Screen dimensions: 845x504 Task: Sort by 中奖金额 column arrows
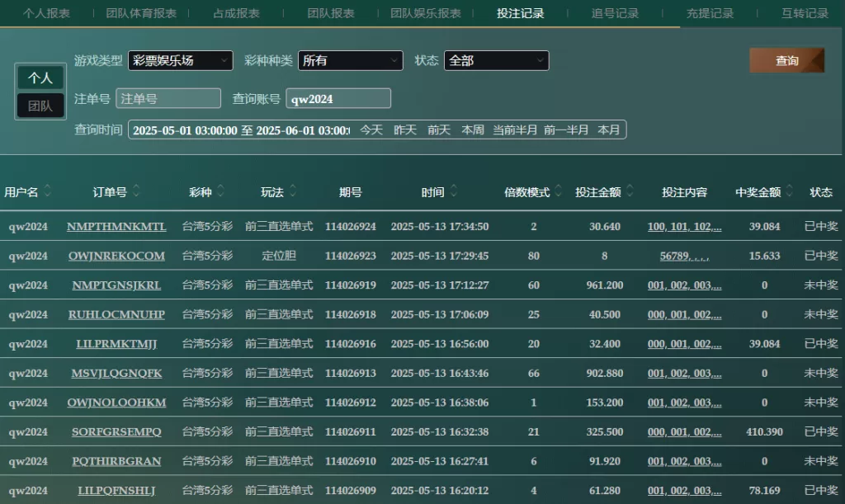pos(790,191)
